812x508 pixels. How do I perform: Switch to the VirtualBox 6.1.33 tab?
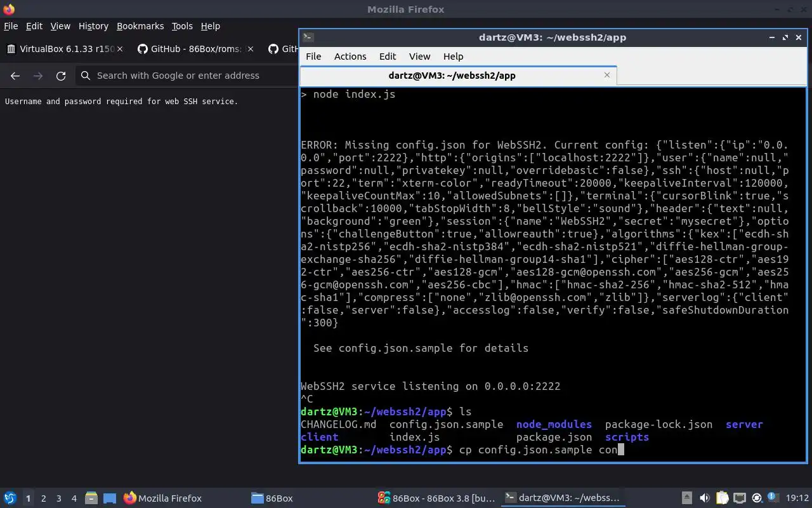point(65,49)
